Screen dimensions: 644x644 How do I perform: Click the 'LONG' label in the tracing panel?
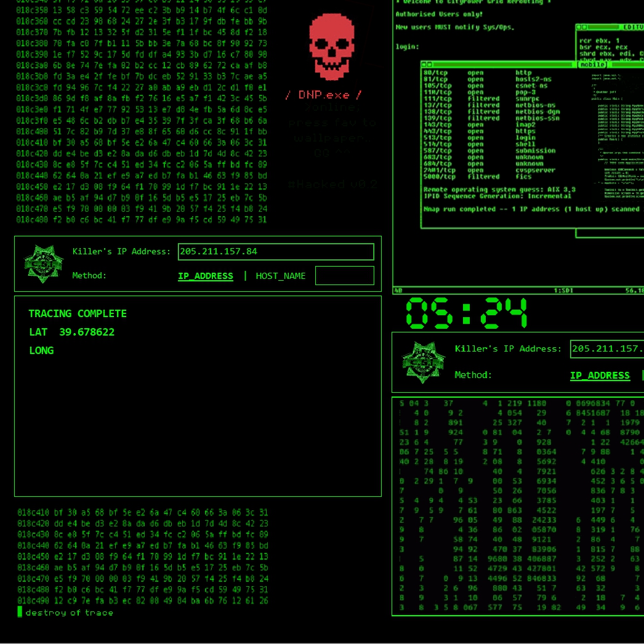[x=41, y=351]
